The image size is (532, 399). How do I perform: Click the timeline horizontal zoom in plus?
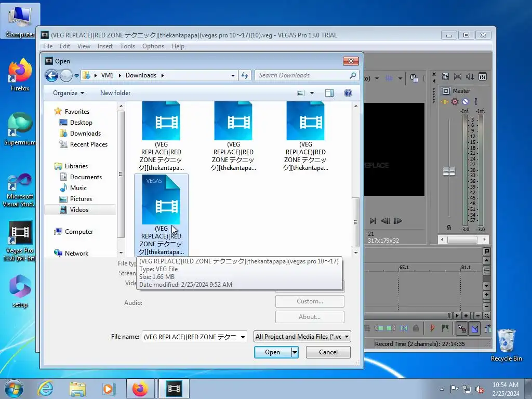click(x=466, y=316)
